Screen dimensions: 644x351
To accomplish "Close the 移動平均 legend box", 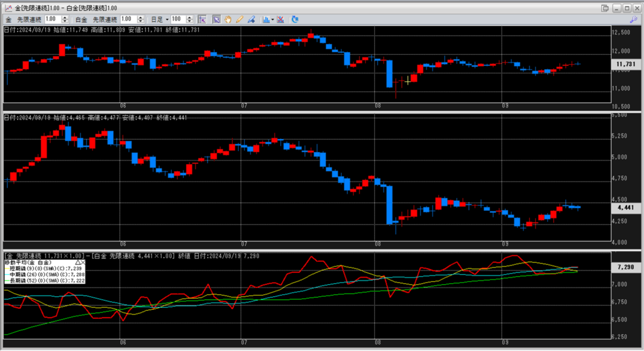I will pyautogui.click(x=83, y=262).
